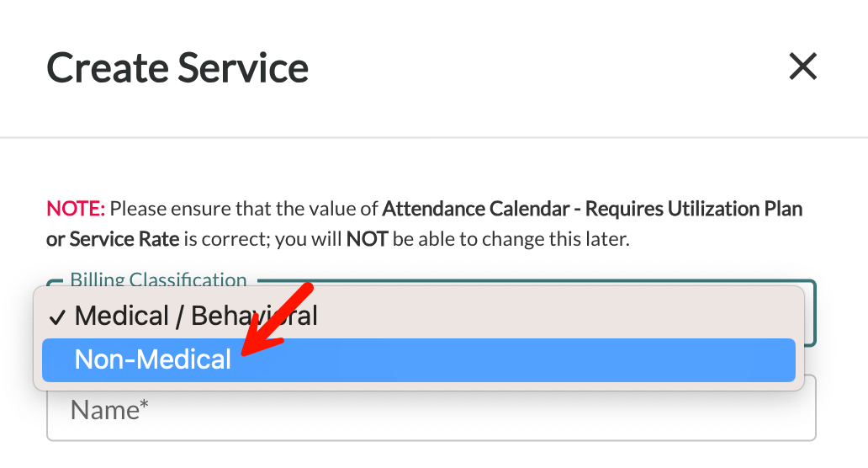The height and width of the screenshot is (468, 868).
Task: Click the 'Non-Medical' highlighted text label
Action: point(153,359)
